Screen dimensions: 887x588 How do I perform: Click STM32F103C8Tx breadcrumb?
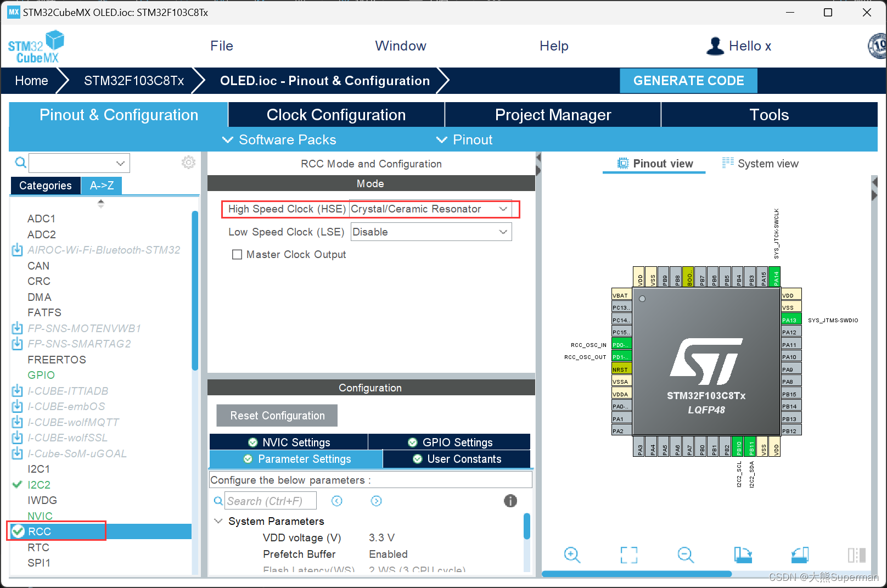134,81
